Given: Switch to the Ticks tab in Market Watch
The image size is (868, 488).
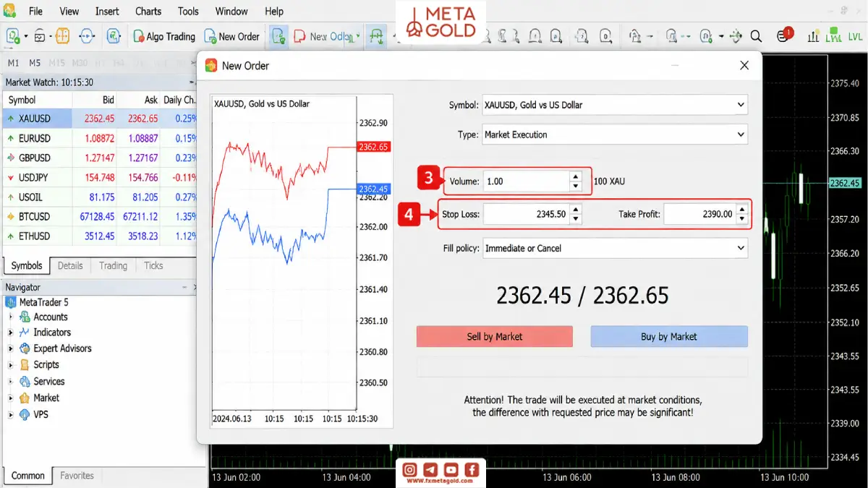Looking at the screenshot, I should (153, 266).
